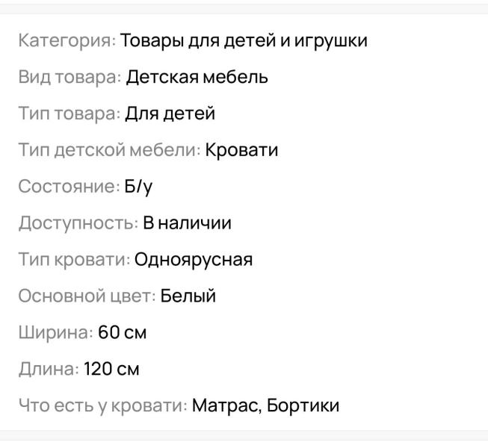Click the 'Категория:' label

(x=67, y=40)
